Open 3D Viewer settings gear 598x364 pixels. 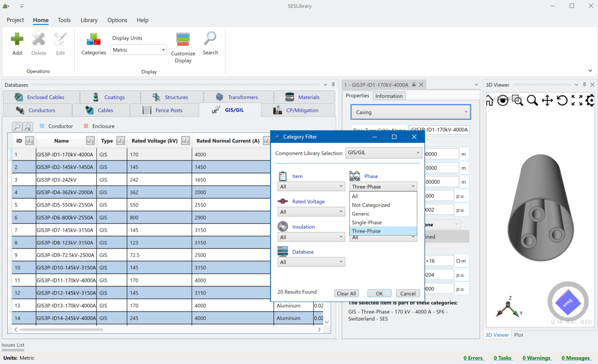pos(590,100)
